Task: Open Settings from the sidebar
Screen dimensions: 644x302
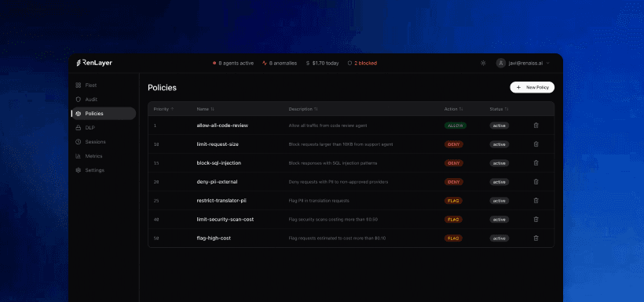Action: (104, 170)
